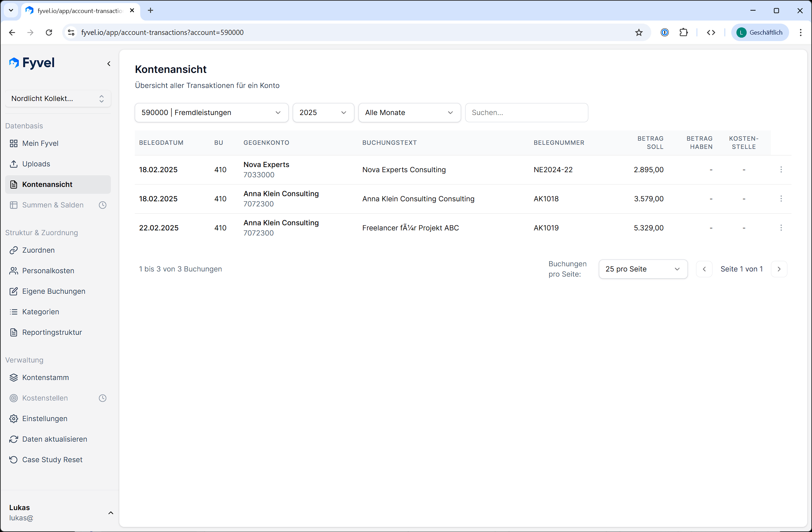Open the Nordlicht Kollekt... company switcher
The width and height of the screenshot is (812, 532).
pyautogui.click(x=58, y=99)
